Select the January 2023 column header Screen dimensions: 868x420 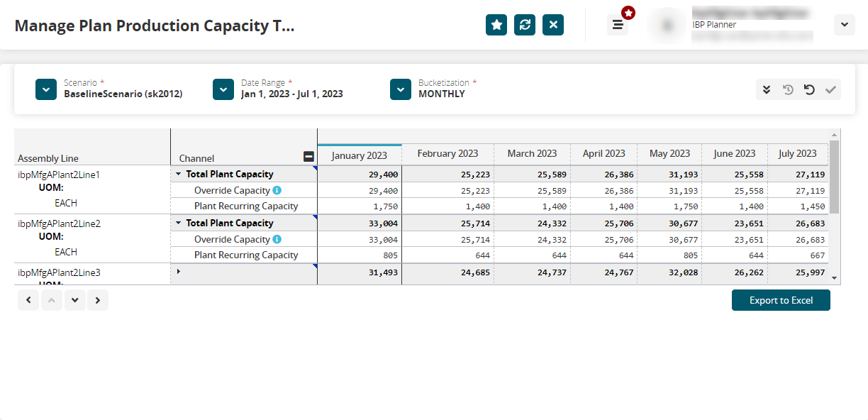[x=360, y=155]
